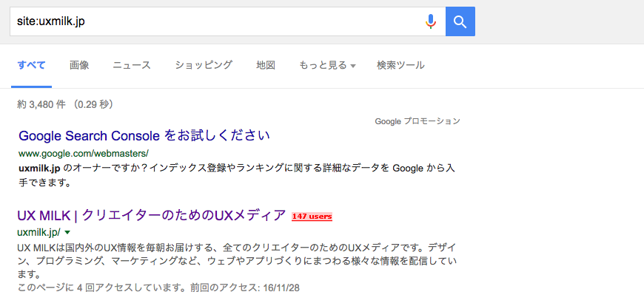This screenshot has width=644, height=306.
Task: Expand the green arrow beside uxmilk.jp/
Action: pos(67,232)
